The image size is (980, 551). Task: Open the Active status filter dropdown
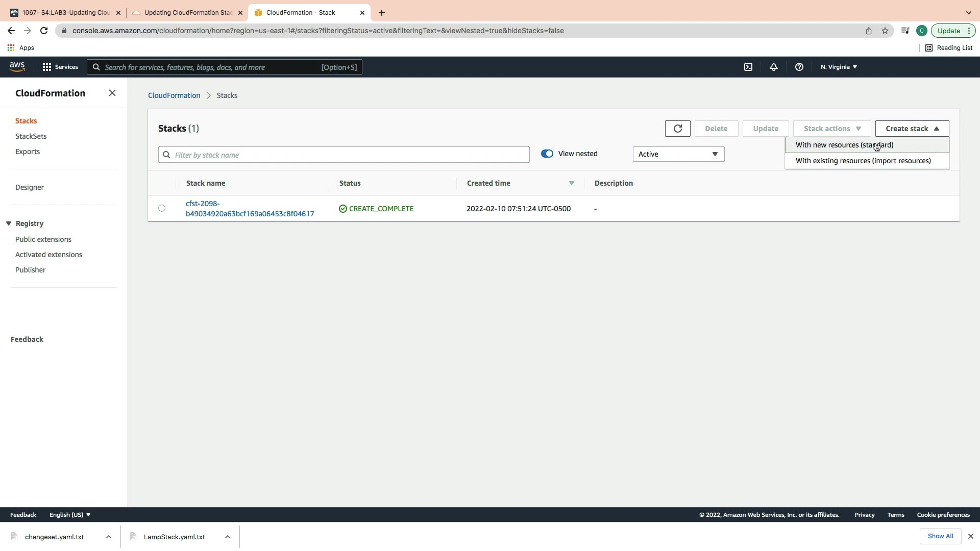pyautogui.click(x=678, y=154)
